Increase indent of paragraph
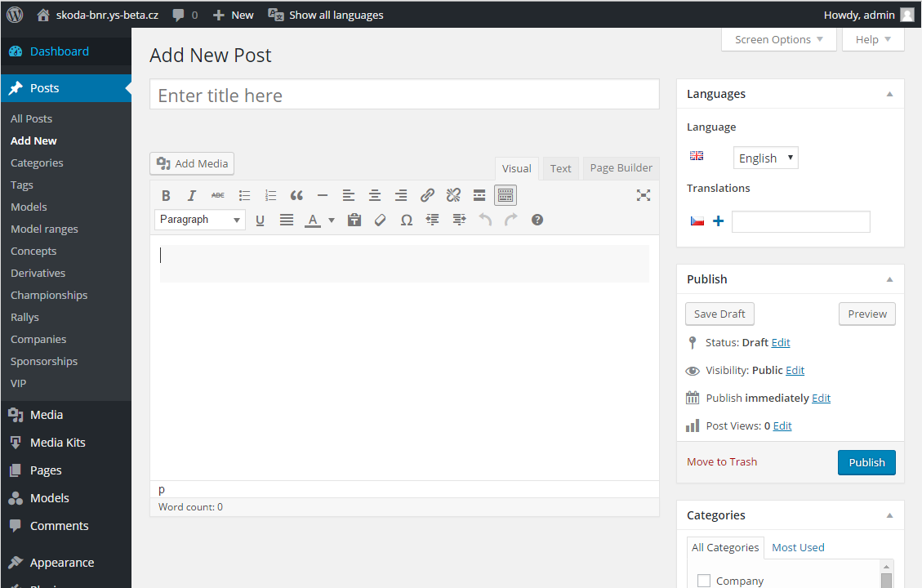922x588 pixels. tap(459, 220)
